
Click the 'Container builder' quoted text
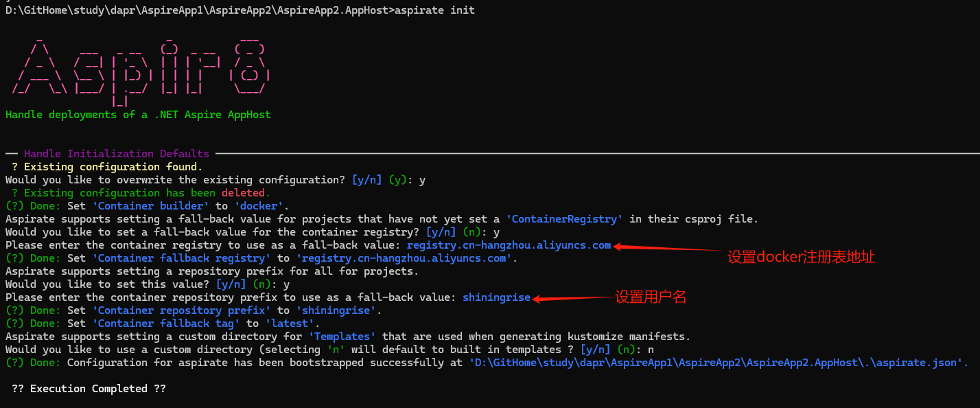point(150,206)
